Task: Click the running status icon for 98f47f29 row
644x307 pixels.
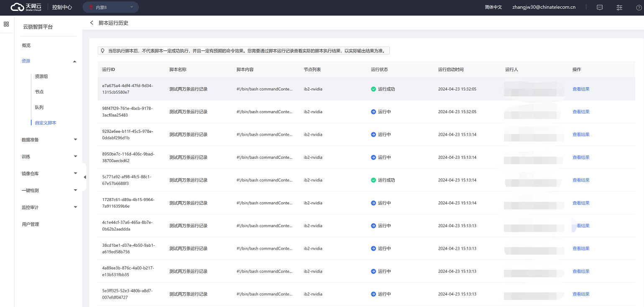Action: click(373, 112)
